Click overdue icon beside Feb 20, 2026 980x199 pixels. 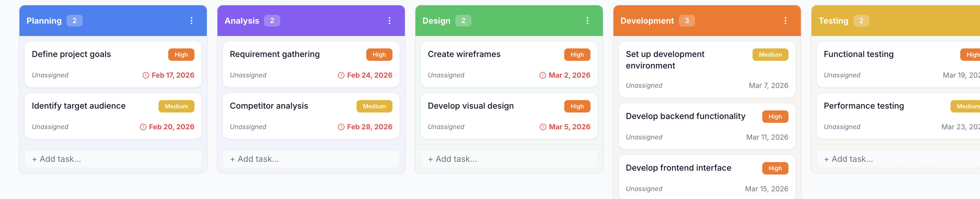143,127
